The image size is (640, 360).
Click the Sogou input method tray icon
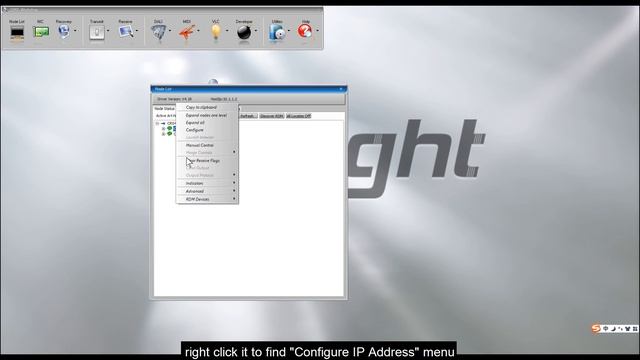click(596, 328)
